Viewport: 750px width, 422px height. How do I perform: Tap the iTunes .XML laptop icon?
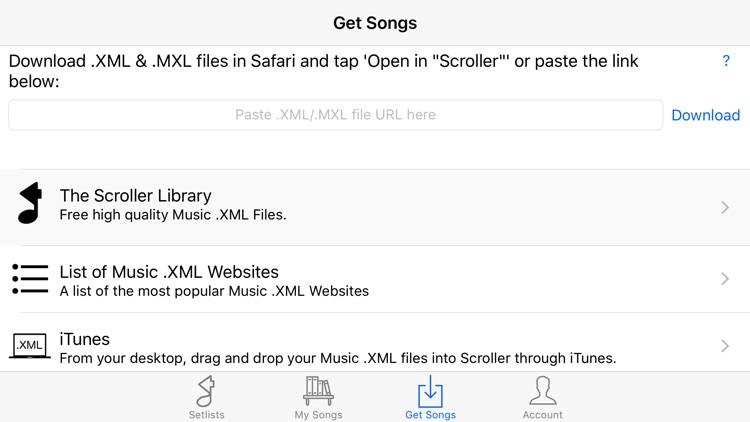[30, 346]
